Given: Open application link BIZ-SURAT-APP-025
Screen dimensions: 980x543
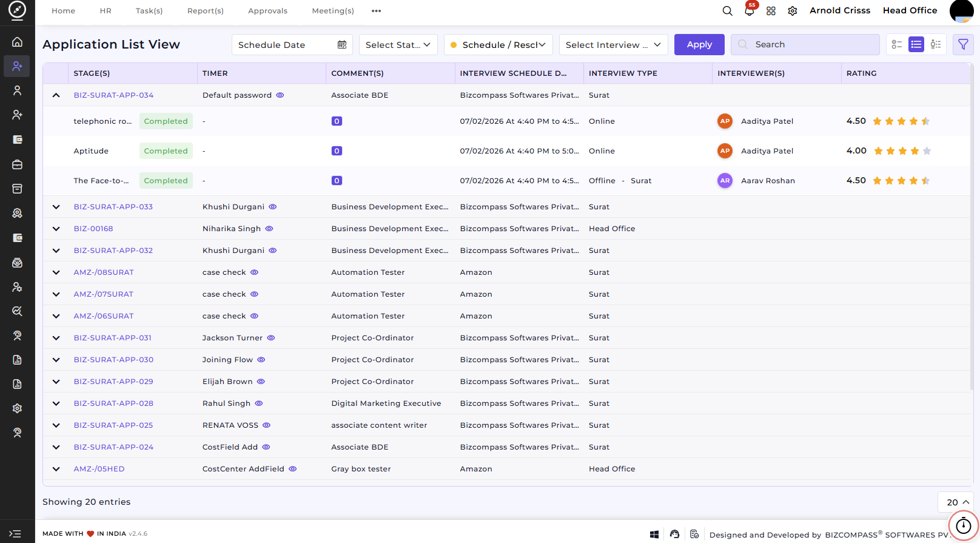Looking at the screenshot, I should (113, 425).
